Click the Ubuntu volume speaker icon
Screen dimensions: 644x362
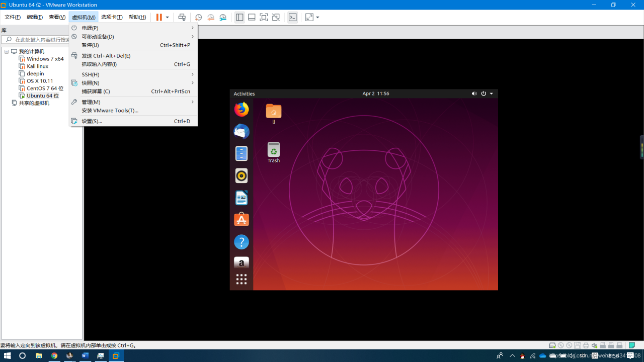click(x=474, y=94)
